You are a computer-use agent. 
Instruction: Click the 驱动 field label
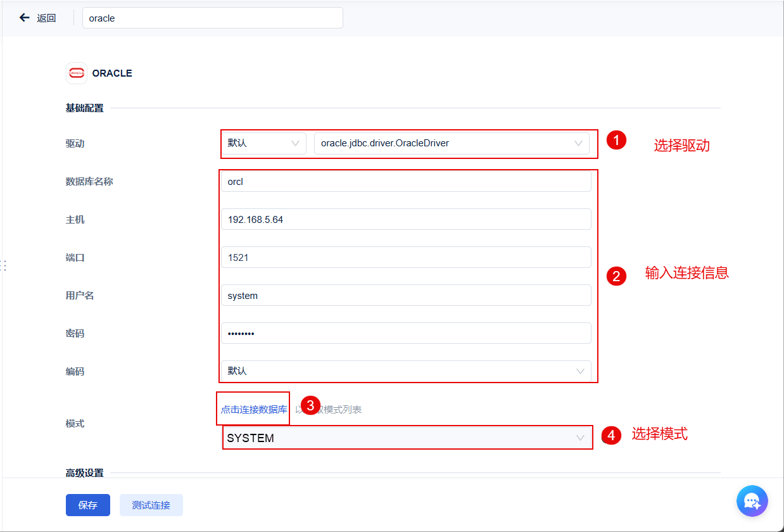75,143
